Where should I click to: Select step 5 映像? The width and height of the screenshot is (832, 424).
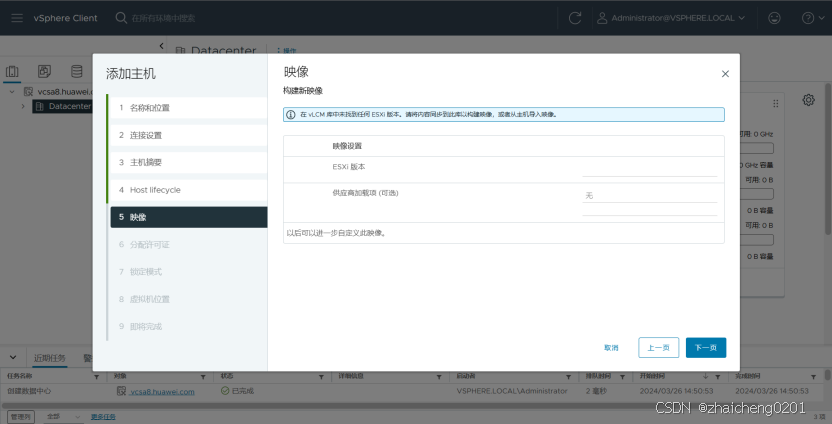[x=188, y=217]
